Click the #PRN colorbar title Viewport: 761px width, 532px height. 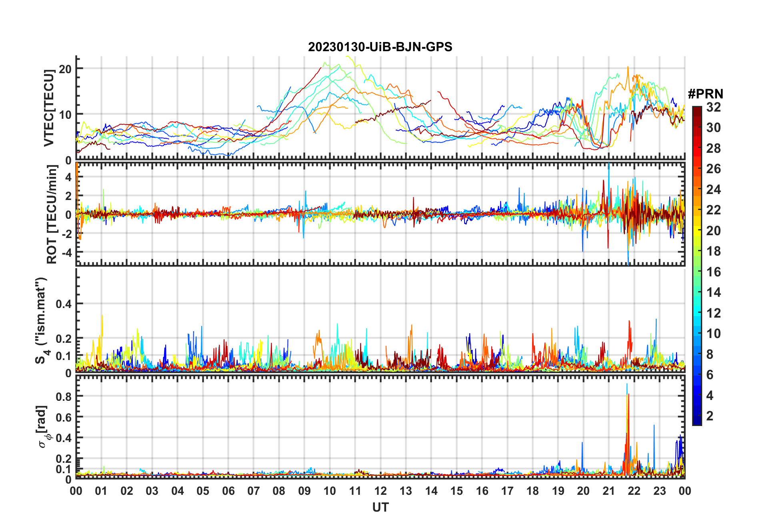(x=705, y=94)
